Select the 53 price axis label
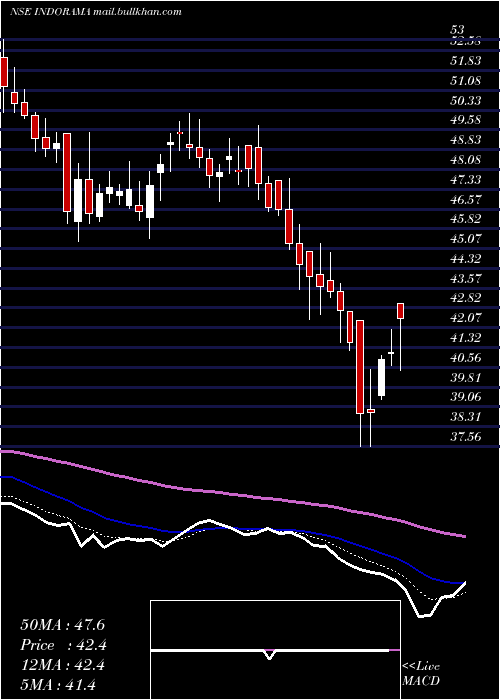 (x=457, y=30)
